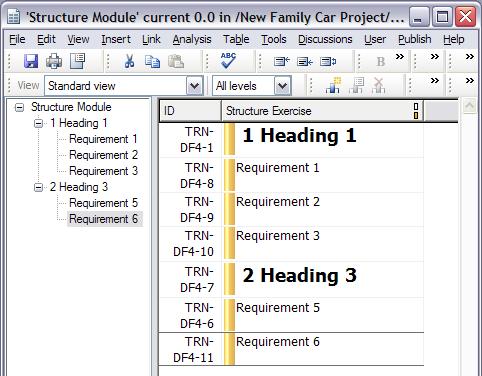The width and height of the screenshot is (482, 376).
Task: Click the scroll-up arrow of the vertical scrollbar
Action: 470,106
